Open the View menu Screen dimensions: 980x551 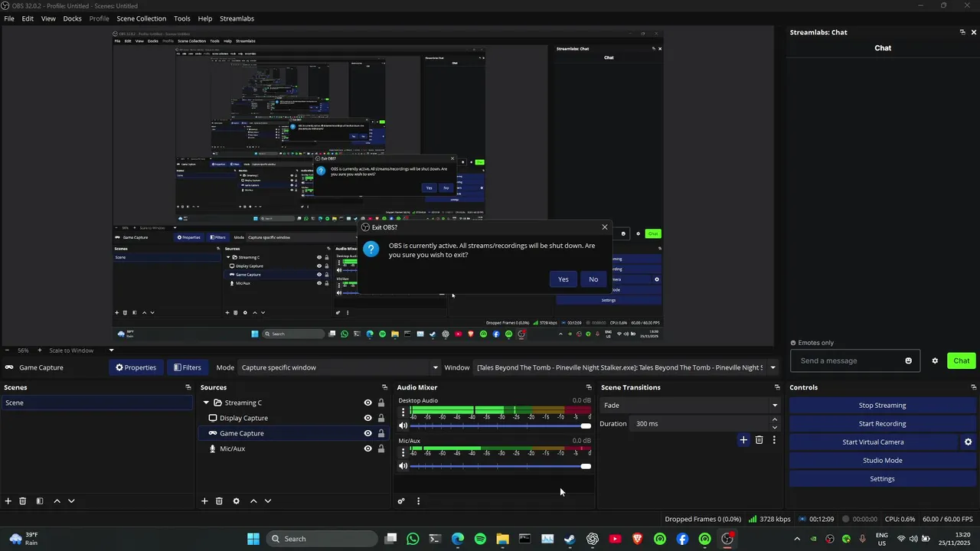pyautogui.click(x=48, y=18)
